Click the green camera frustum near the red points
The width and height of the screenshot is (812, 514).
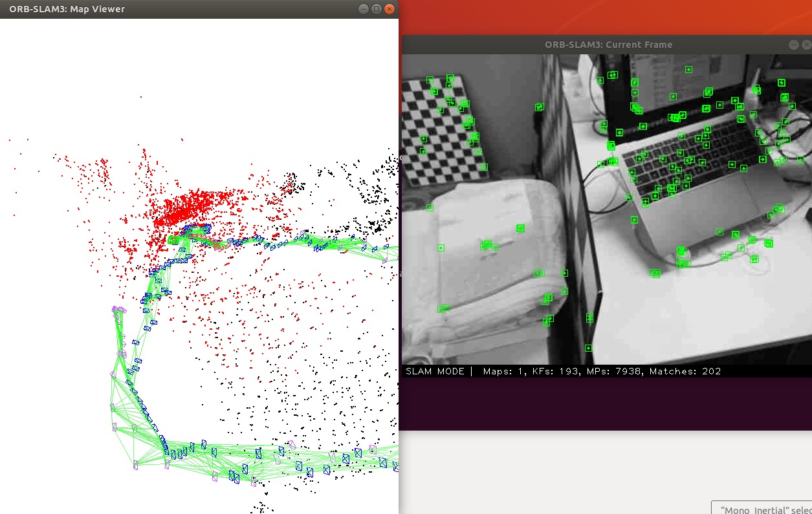coord(173,240)
